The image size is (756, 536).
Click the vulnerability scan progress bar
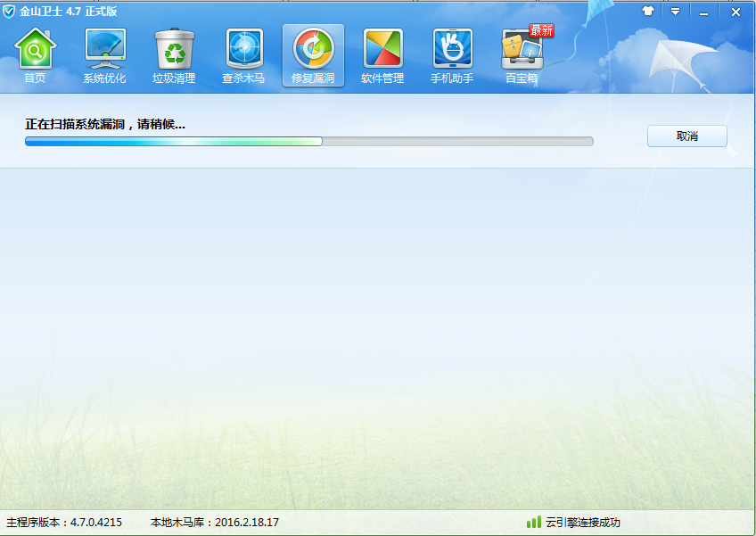(308, 141)
